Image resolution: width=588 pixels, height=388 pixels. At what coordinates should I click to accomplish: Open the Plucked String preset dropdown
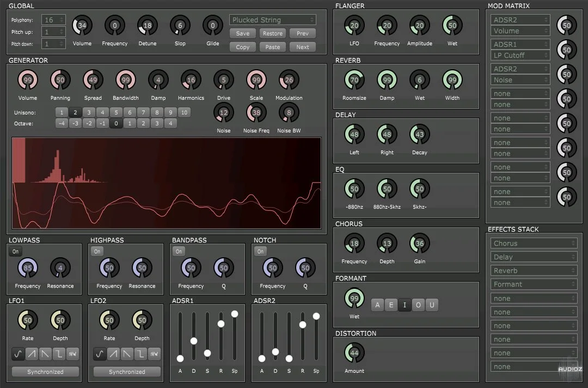(273, 20)
